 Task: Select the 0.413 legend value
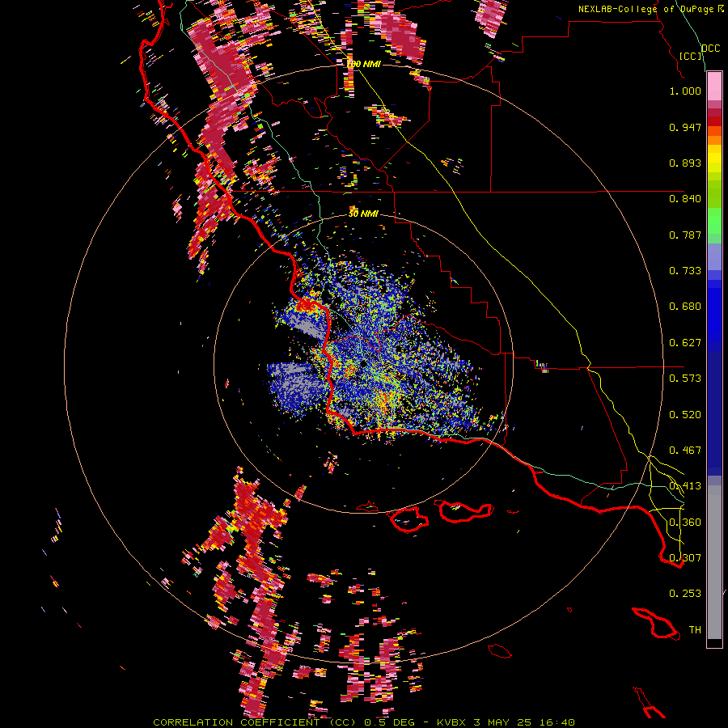click(x=685, y=486)
